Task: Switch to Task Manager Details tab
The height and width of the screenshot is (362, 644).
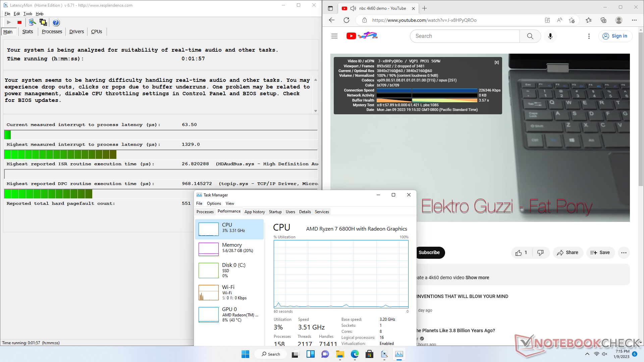Action: click(305, 212)
